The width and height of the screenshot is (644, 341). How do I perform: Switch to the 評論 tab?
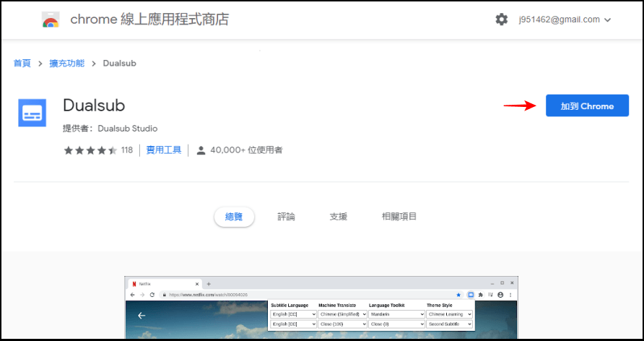pos(287,217)
